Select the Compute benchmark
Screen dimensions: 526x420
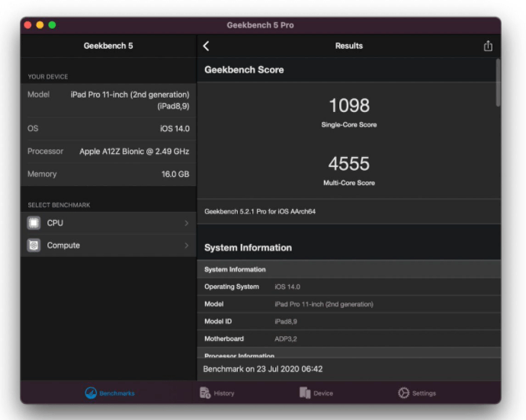coord(108,245)
